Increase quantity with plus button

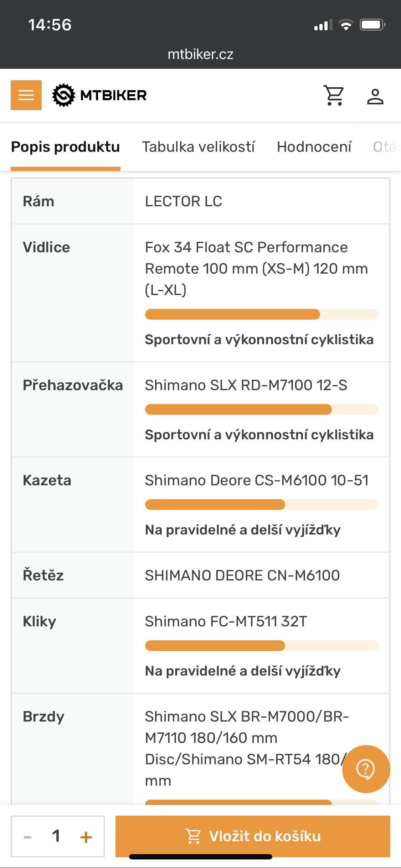pos(86,837)
